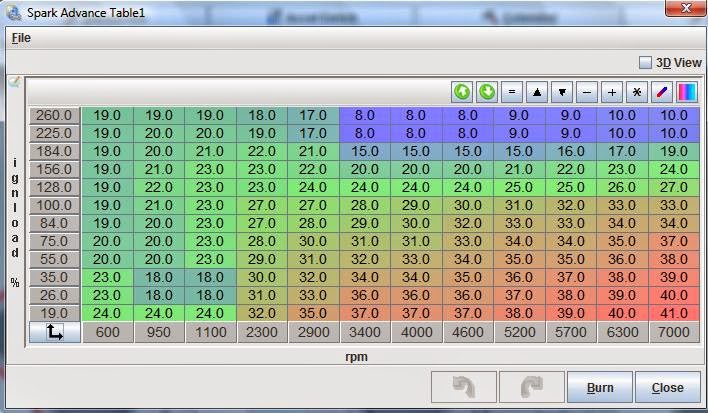
Task: Select the 600 rpm column header
Action: click(x=107, y=333)
